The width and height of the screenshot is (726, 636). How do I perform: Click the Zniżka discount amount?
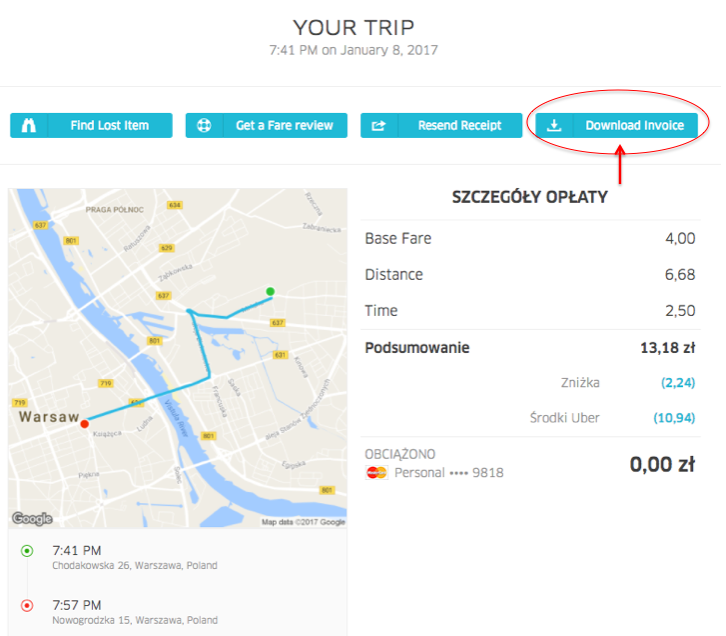[x=677, y=382]
